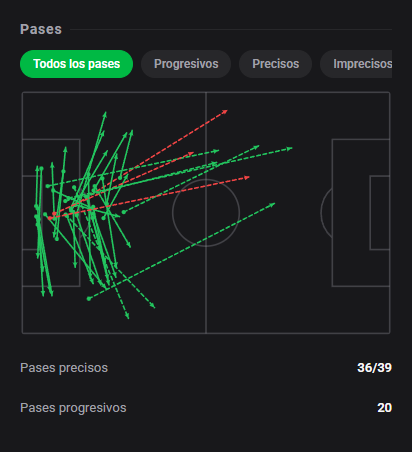Click the right penalty area arc
412x452 pixels.
[326, 213]
